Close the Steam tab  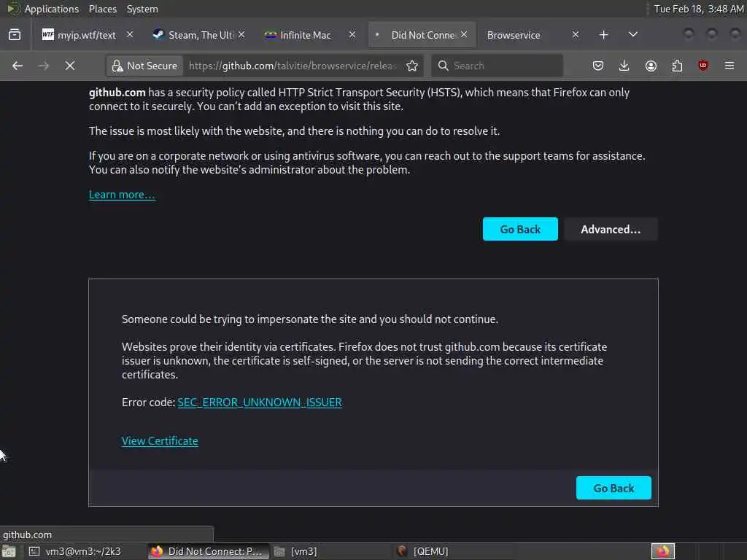pos(241,35)
